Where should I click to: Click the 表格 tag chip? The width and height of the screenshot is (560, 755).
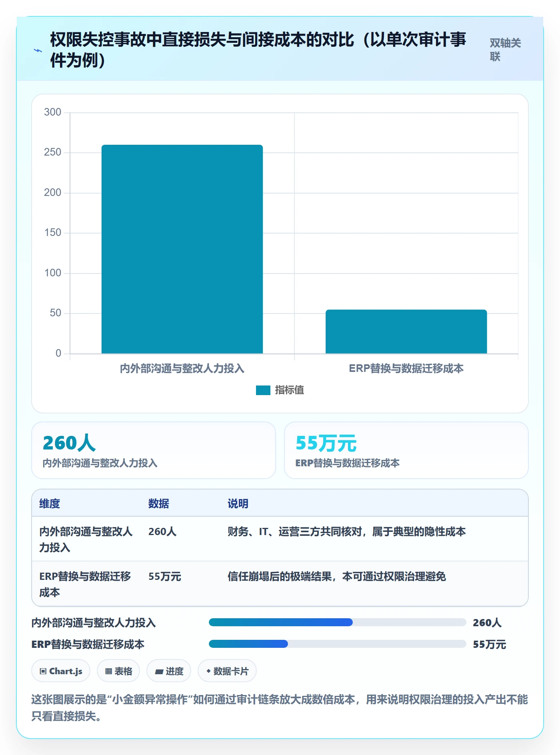pyautogui.click(x=118, y=671)
